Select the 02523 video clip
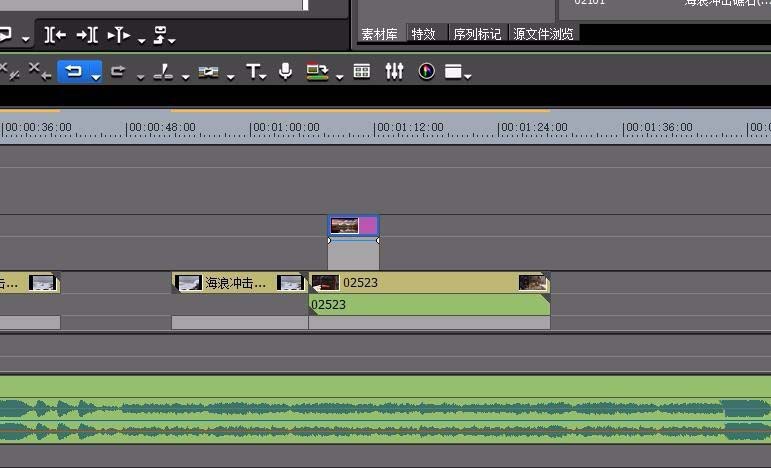 [x=429, y=283]
